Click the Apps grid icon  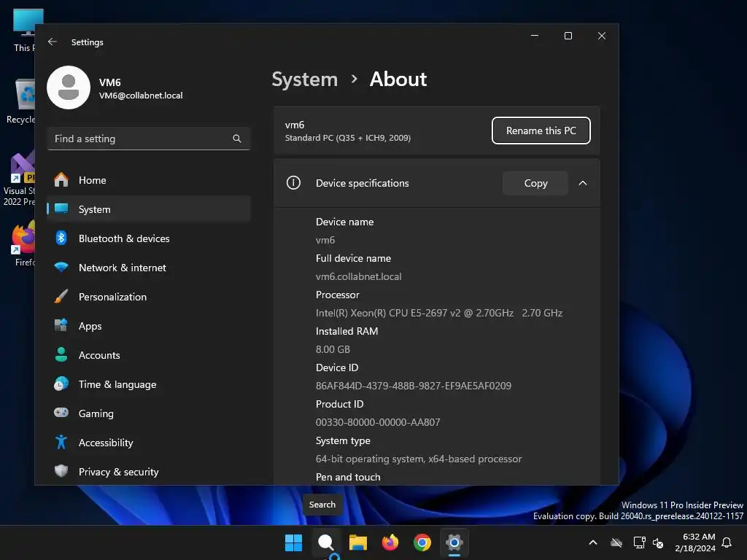click(61, 325)
